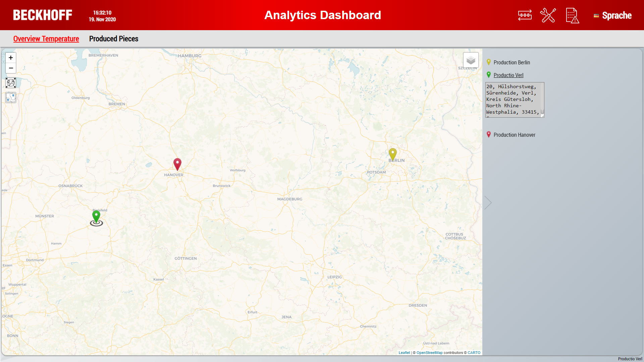The width and height of the screenshot is (644, 362).
Task: Click Production Berlin location entry
Action: (512, 62)
